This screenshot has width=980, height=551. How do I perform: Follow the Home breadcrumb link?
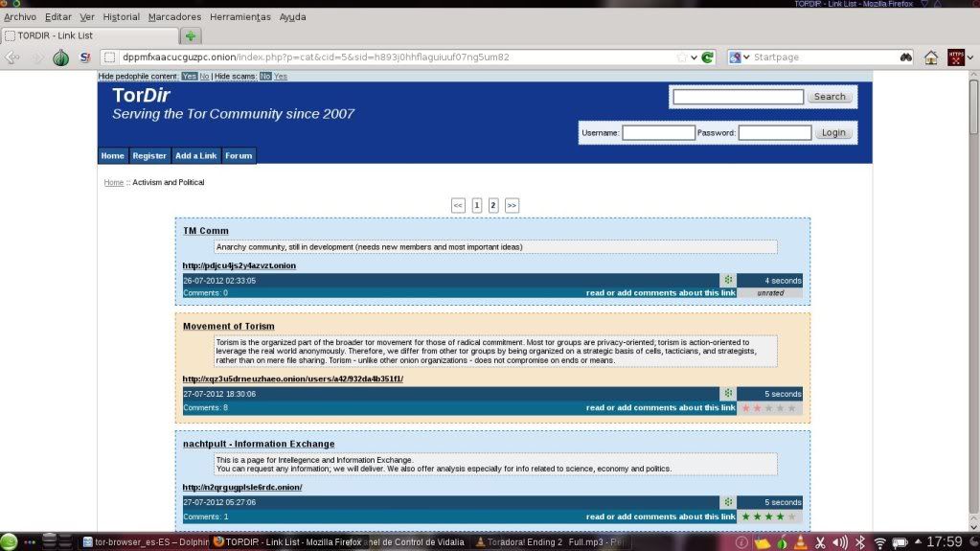114,183
